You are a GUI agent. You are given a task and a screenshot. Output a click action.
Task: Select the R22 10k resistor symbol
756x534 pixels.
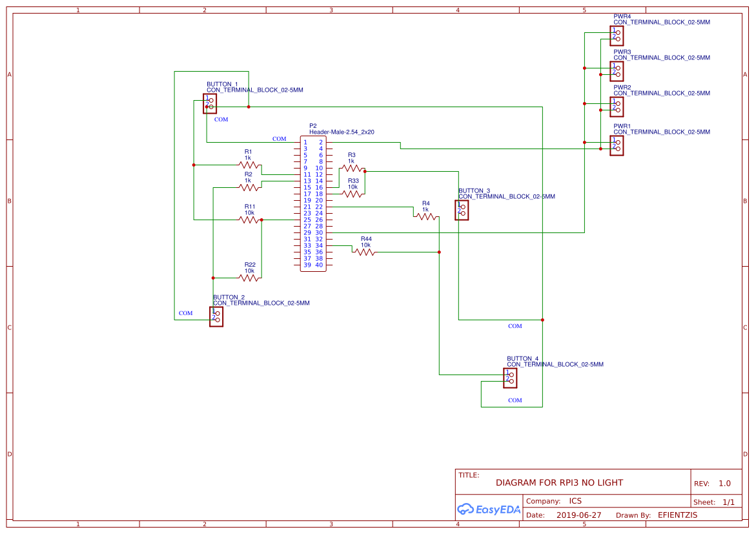click(250, 277)
